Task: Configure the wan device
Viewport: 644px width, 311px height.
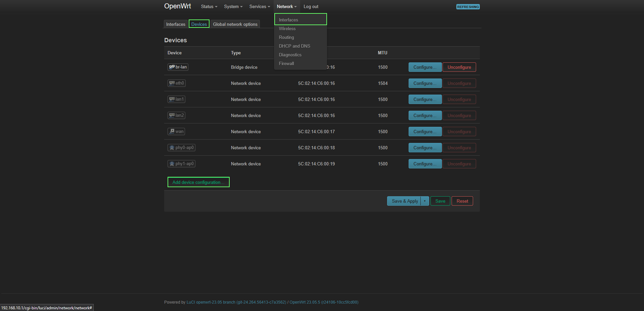Action: 425,132
